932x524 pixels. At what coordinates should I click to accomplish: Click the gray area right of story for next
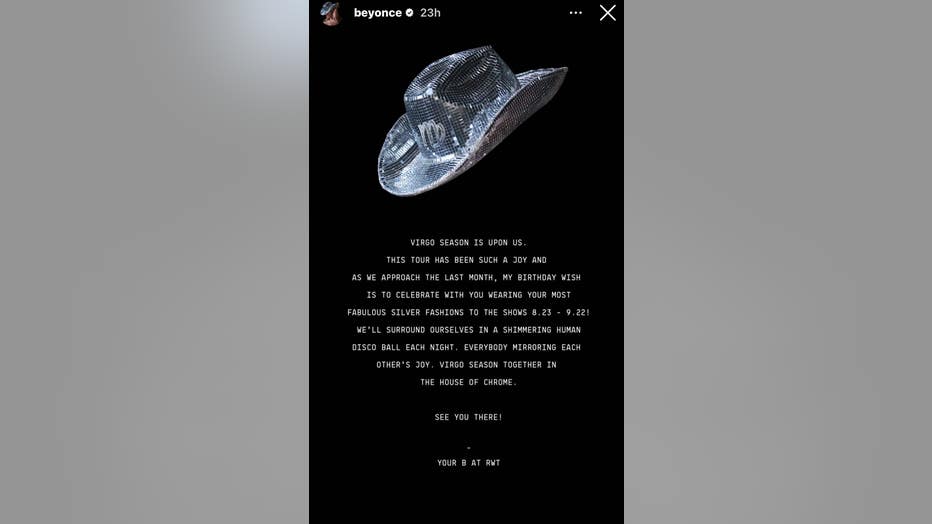[x=778, y=262]
